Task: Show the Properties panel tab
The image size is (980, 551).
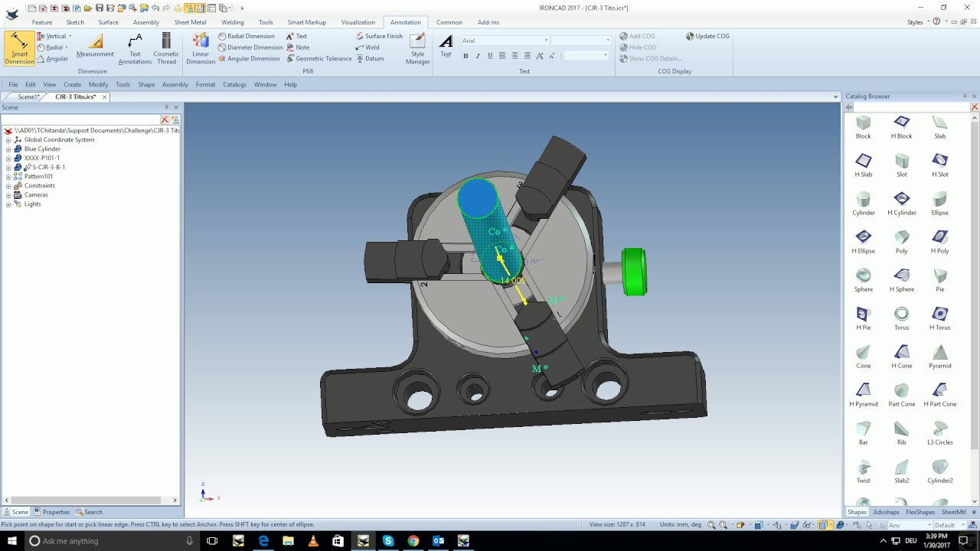Action: click(x=52, y=512)
